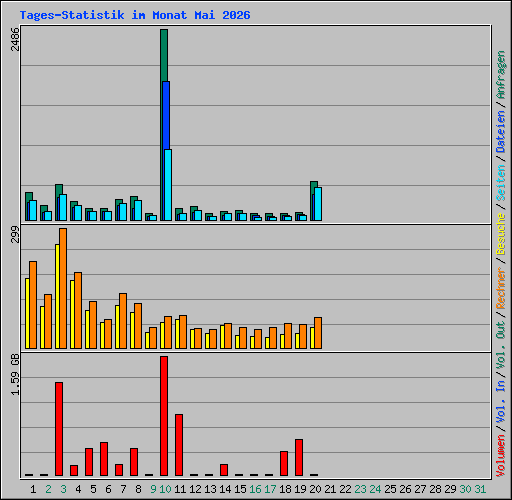Click the 299 y-axis label
The width and height of the screenshot is (512, 500).
click(x=15, y=234)
